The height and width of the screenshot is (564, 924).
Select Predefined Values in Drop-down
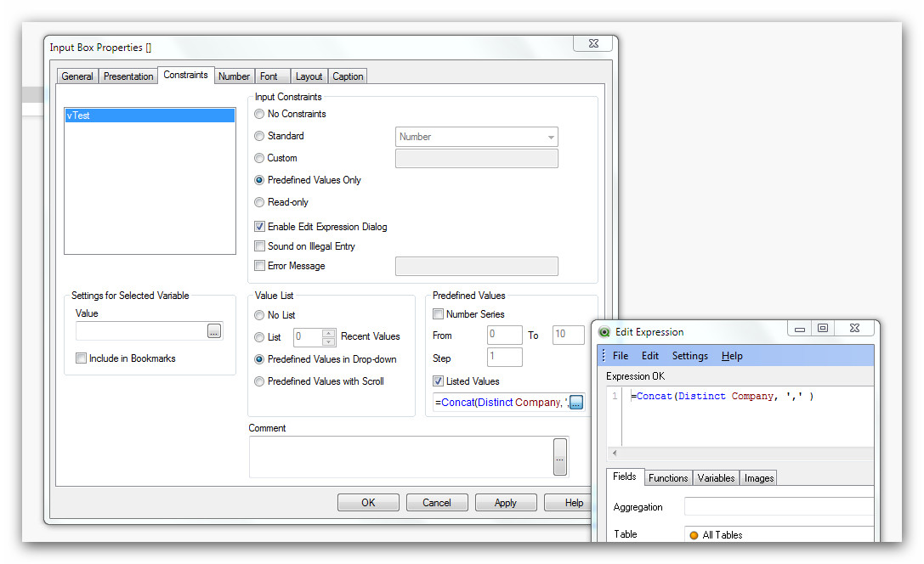click(x=259, y=359)
